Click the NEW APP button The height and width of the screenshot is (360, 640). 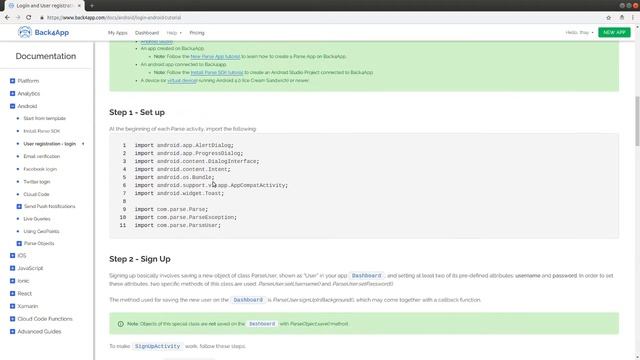click(x=614, y=32)
